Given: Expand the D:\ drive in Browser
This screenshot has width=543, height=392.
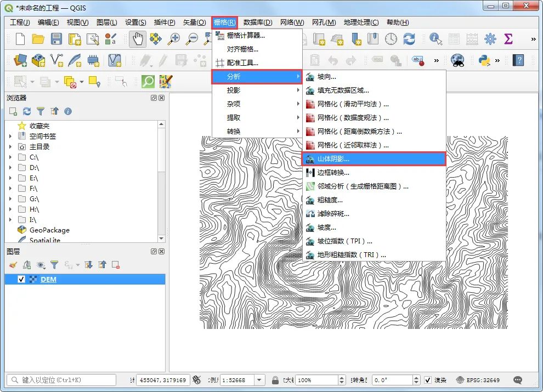Looking at the screenshot, I should [10, 167].
